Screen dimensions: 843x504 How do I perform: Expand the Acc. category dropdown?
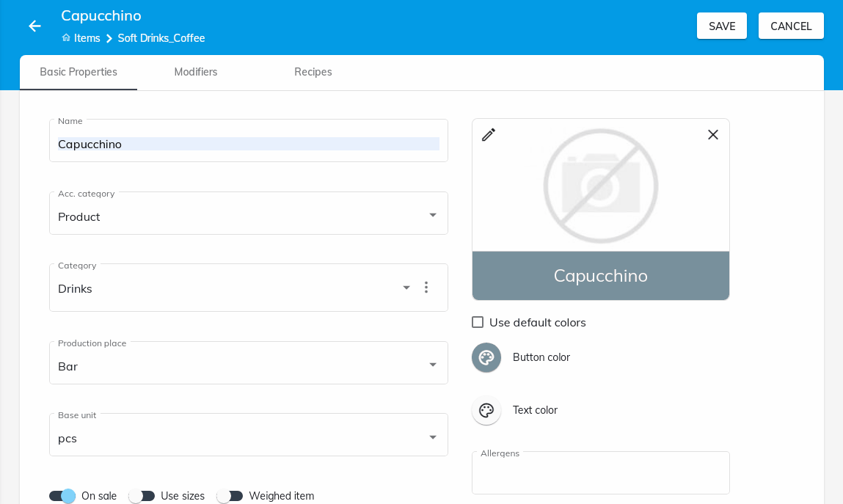coord(433,216)
